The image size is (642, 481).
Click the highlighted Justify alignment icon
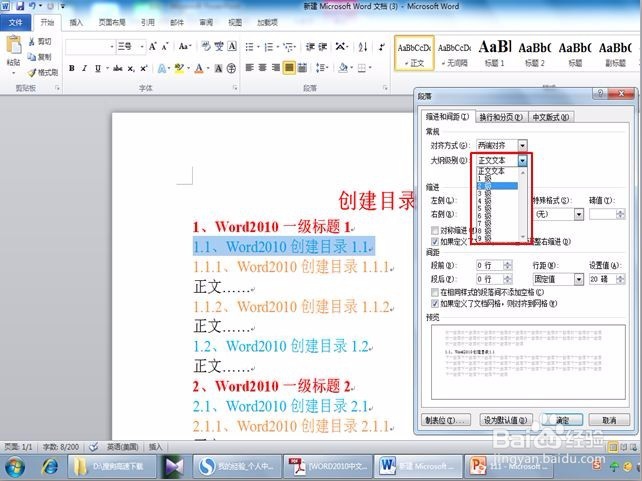[x=289, y=68]
